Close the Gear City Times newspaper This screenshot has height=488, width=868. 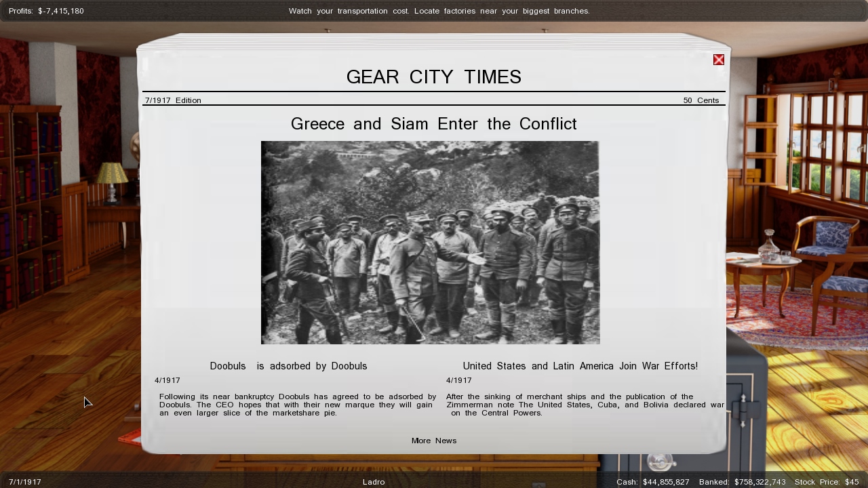pos(719,60)
